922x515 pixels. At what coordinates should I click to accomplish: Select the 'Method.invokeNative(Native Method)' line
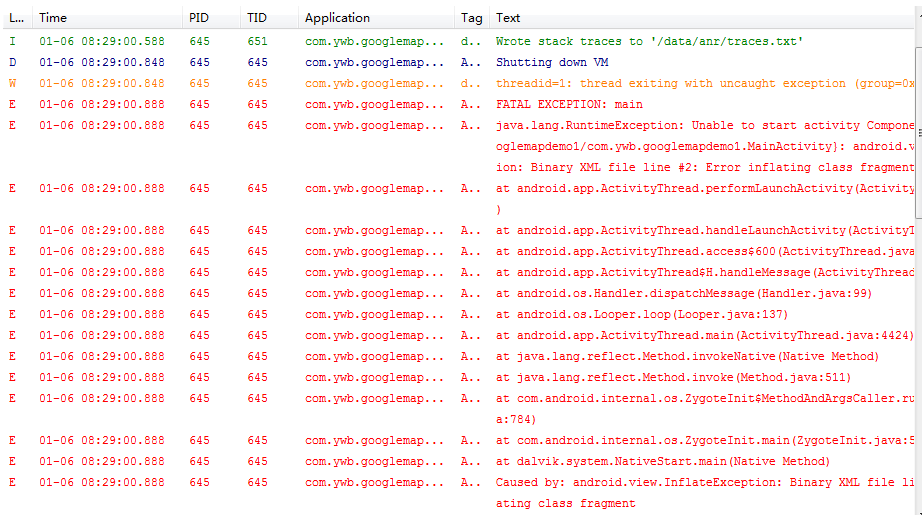[x=459, y=357]
